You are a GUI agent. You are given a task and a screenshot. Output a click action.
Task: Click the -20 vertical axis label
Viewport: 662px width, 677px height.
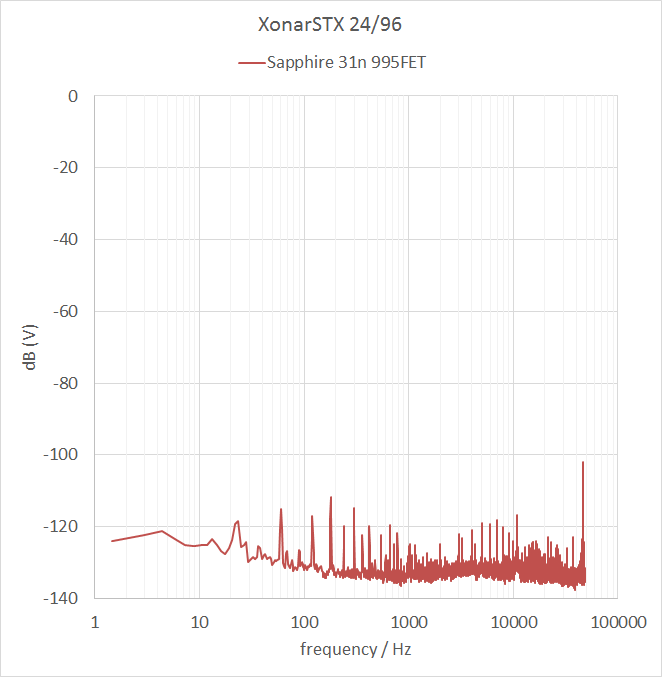click(x=65, y=168)
